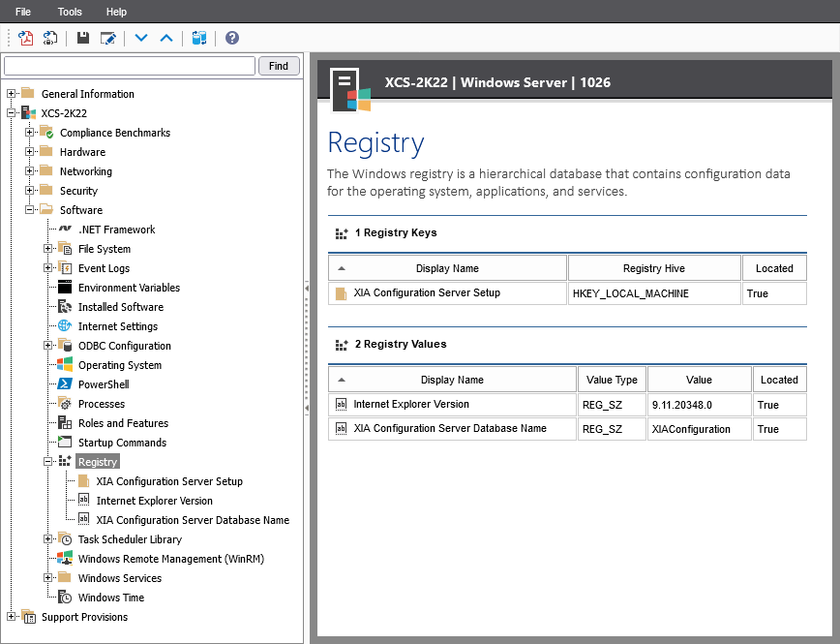The height and width of the screenshot is (644, 840).
Task: Click the export to PDF toolbar icon
Action: tap(26, 38)
